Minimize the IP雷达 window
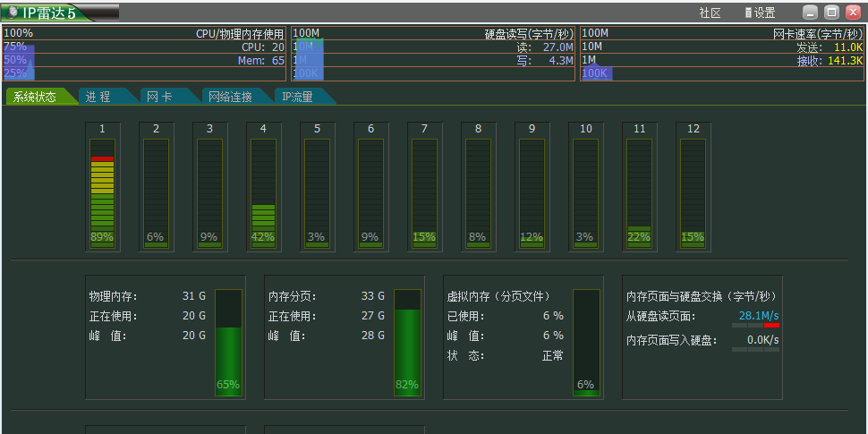 click(x=810, y=13)
